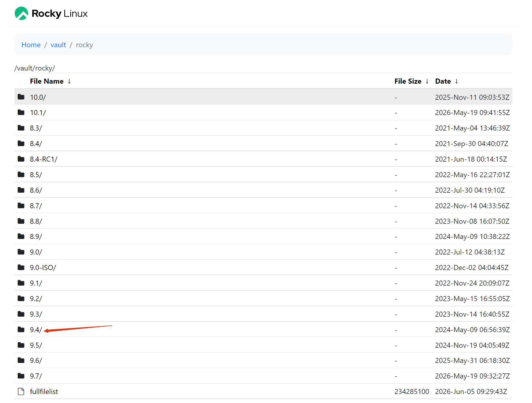Click folder icon for 9.0/
Image resolution: width=532 pixels, height=403 pixels.
[x=21, y=252]
